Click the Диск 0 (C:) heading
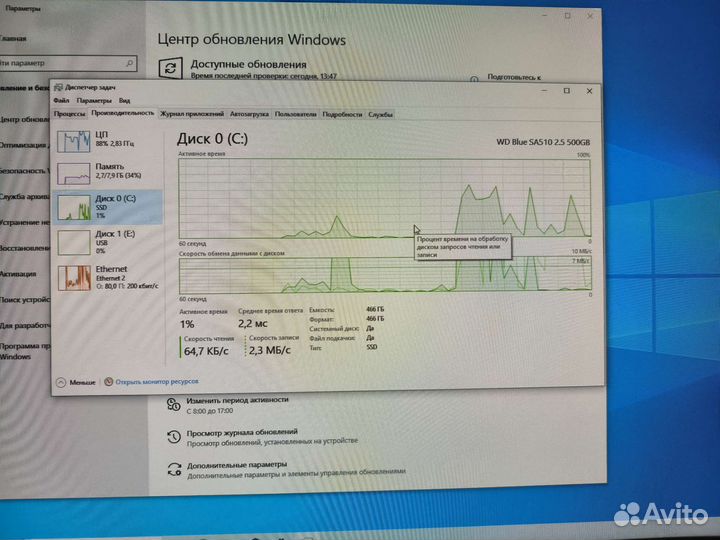Screen dimensions: 720x540 pos(213,139)
